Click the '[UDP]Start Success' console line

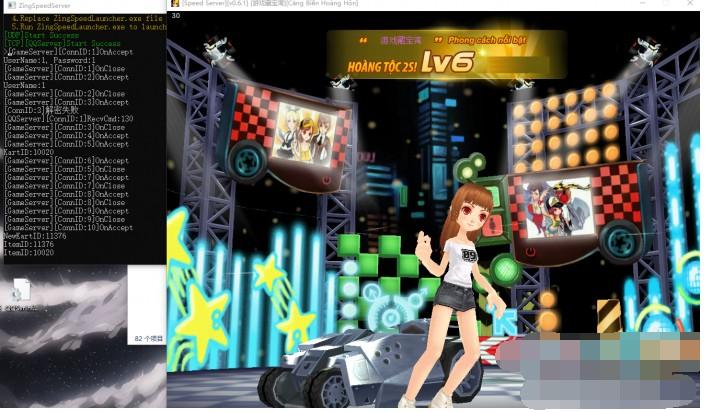(41, 35)
